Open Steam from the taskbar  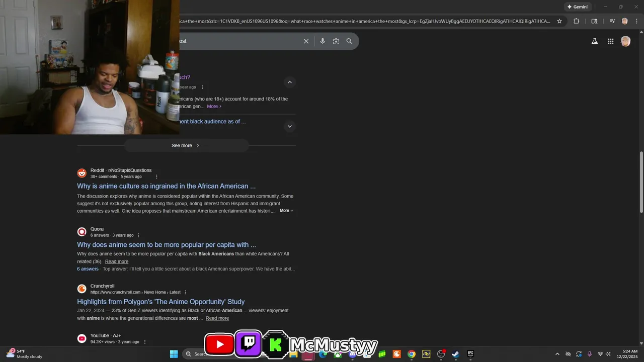tap(455, 354)
